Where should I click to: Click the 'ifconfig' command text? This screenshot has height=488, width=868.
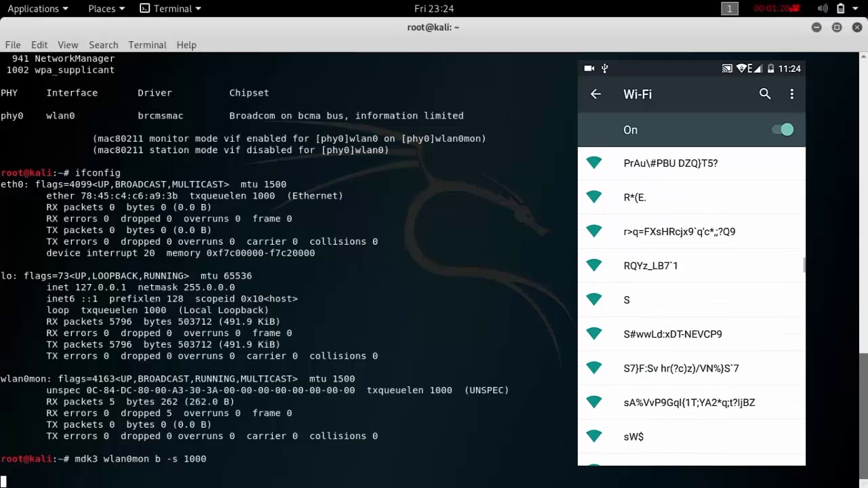pyautogui.click(x=98, y=173)
